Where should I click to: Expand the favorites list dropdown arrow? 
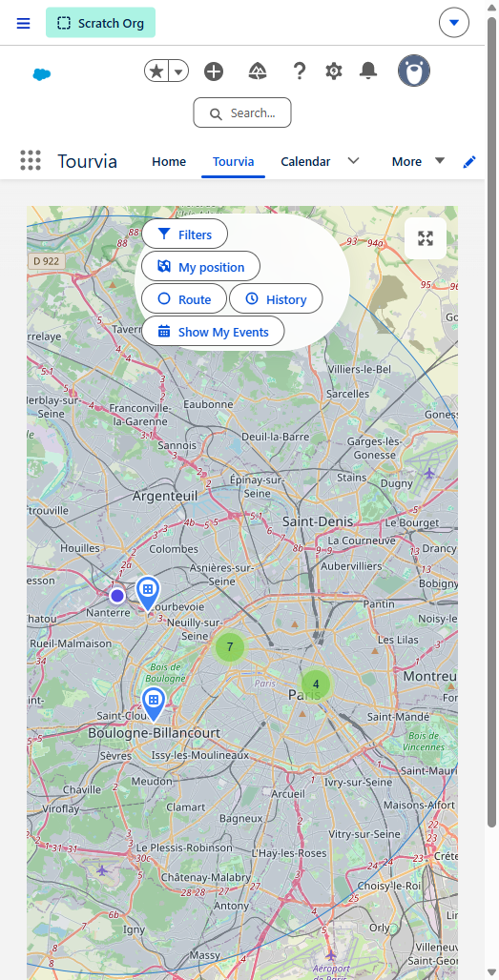pos(178,71)
